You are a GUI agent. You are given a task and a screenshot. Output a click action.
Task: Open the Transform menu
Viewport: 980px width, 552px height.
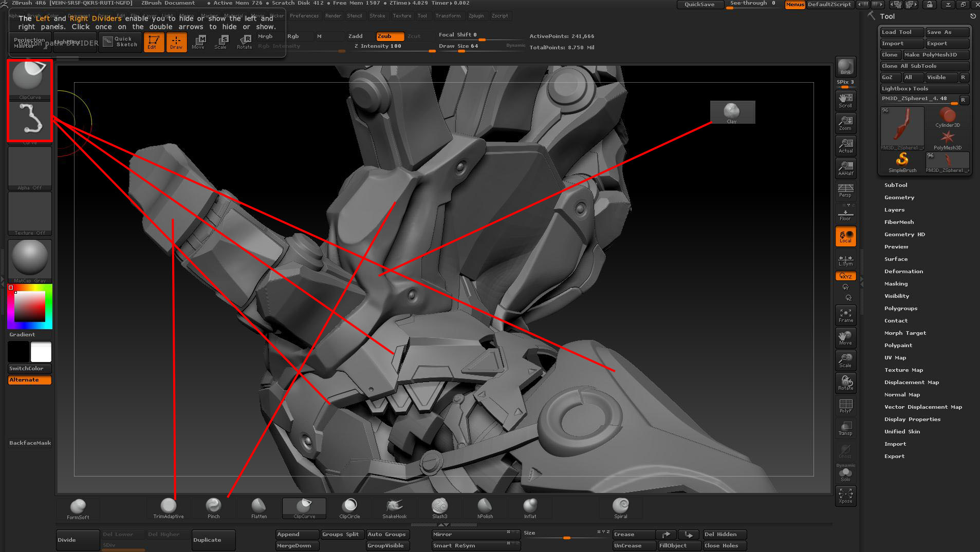[x=448, y=16]
